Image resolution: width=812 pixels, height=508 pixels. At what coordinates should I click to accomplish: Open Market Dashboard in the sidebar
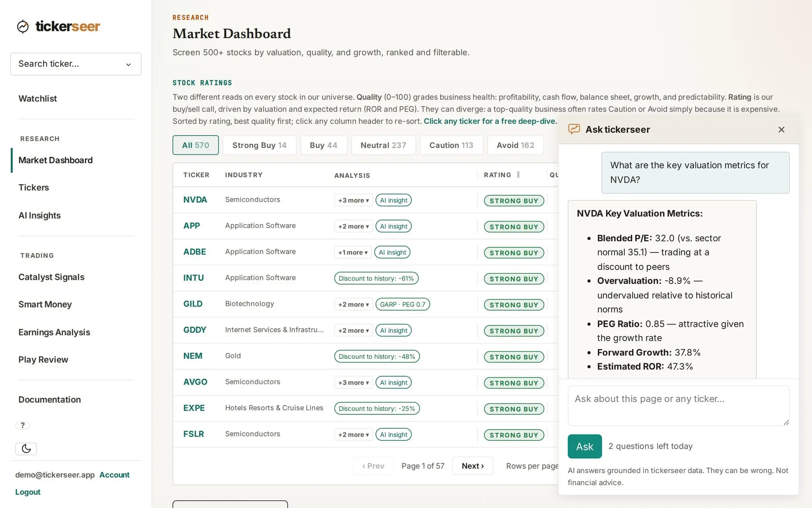(56, 160)
